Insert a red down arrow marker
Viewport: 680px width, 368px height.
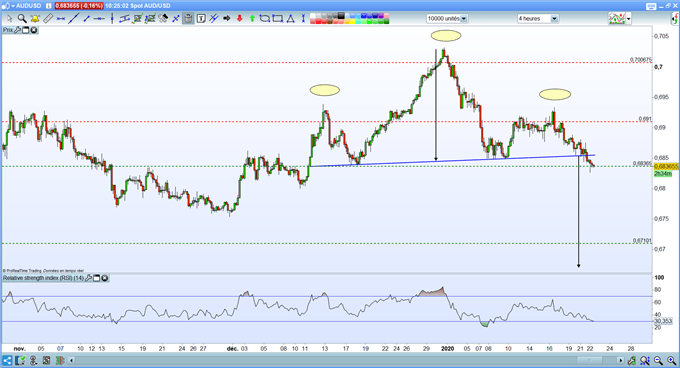[239, 19]
